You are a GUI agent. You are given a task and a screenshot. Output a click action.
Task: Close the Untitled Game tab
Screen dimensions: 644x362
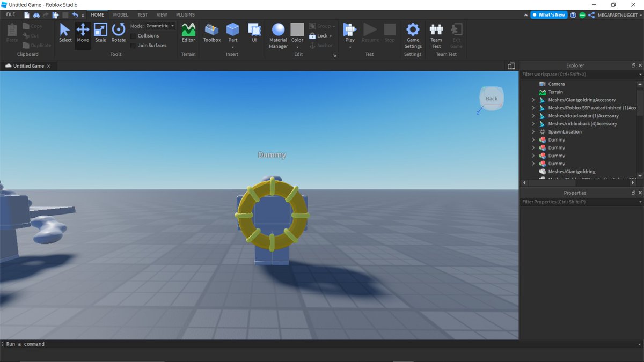49,66
